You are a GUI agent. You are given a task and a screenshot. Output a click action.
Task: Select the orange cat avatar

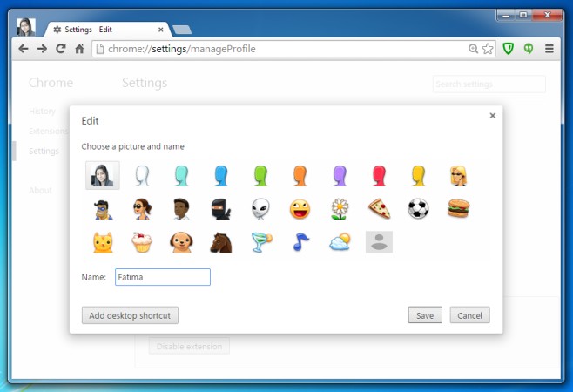point(103,242)
